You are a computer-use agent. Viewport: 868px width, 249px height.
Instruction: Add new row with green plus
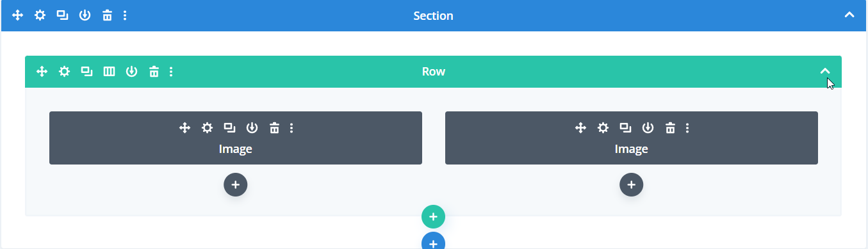433,217
